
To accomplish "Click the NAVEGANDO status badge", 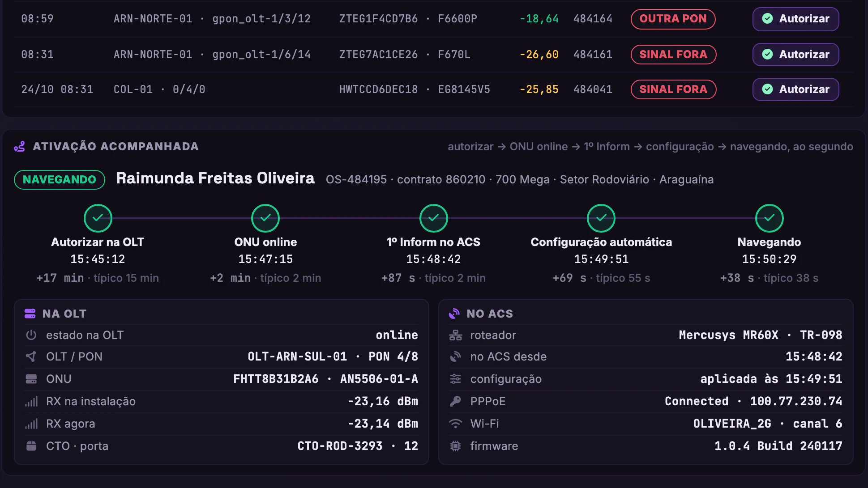I will tap(60, 180).
